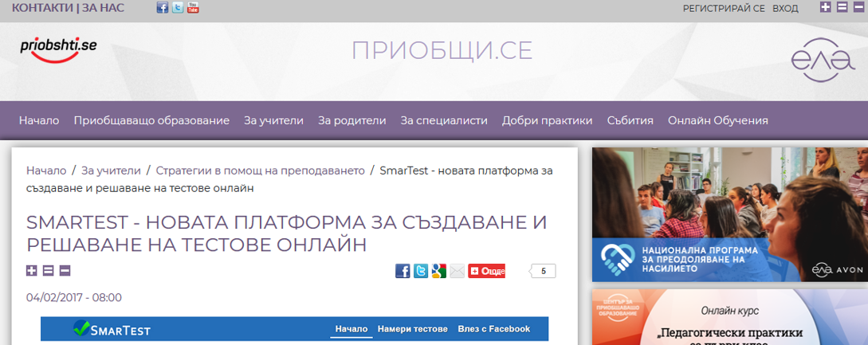Click the priobshti.se logo
The image size is (868, 345).
58,49
